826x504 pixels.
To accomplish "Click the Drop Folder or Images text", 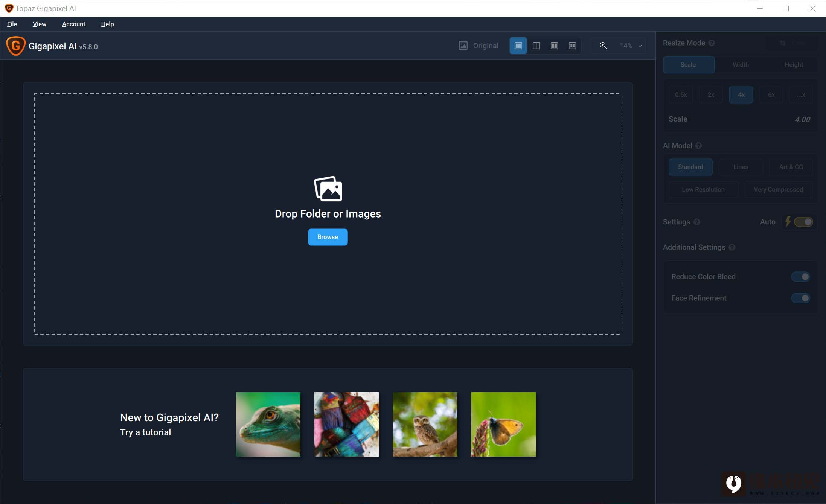I will (x=328, y=214).
